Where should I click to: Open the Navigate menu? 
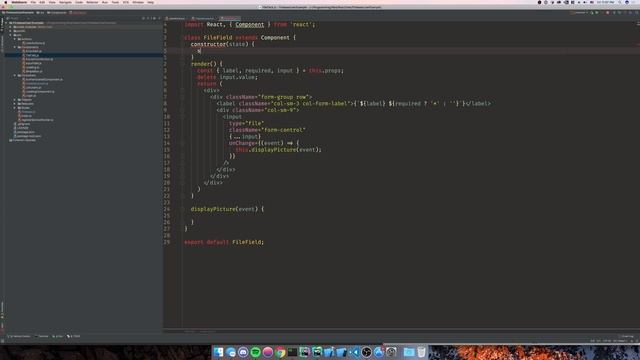tap(65, 2)
